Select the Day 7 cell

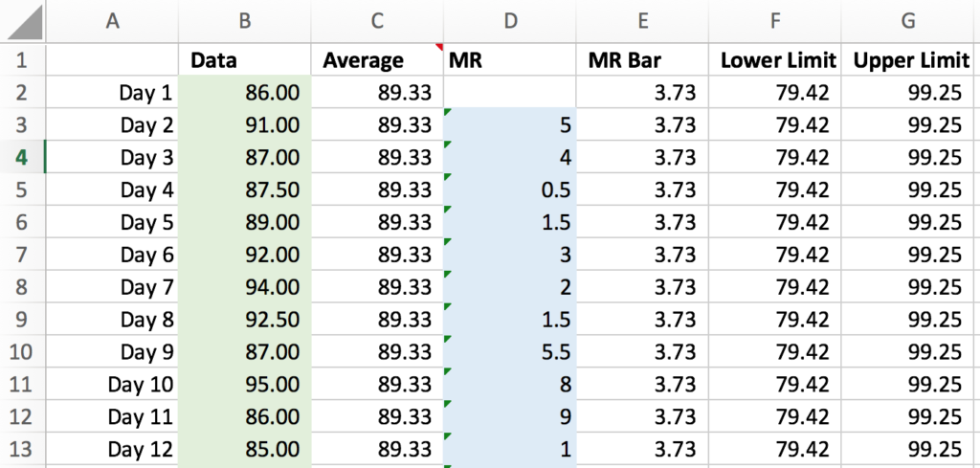click(x=113, y=287)
